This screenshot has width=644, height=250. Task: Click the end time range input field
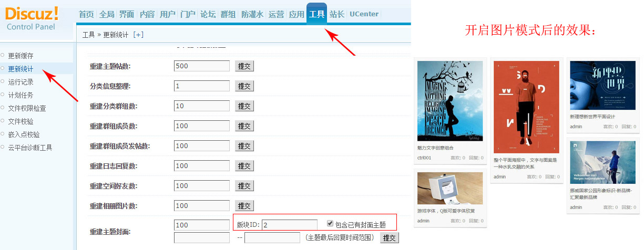point(272,237)
